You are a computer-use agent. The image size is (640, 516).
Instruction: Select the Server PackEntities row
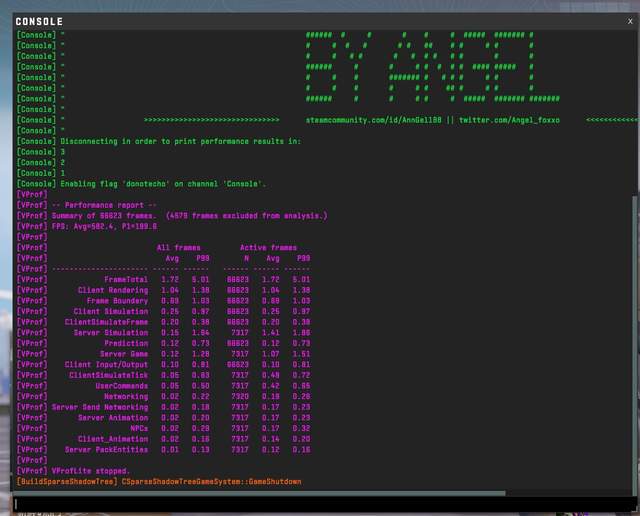click(160, 449)
